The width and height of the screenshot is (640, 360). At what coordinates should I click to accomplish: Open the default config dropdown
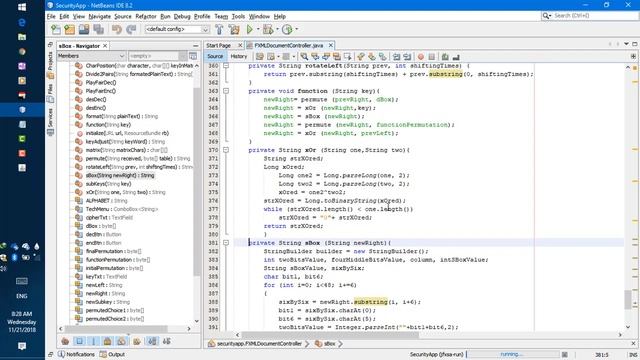(x=177, y=29)
